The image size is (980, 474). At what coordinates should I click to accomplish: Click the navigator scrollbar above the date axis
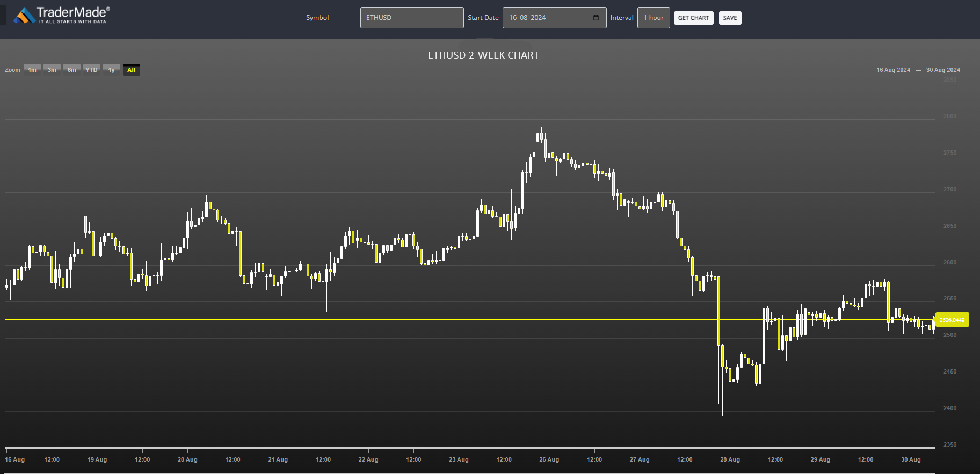click(470, 447)
